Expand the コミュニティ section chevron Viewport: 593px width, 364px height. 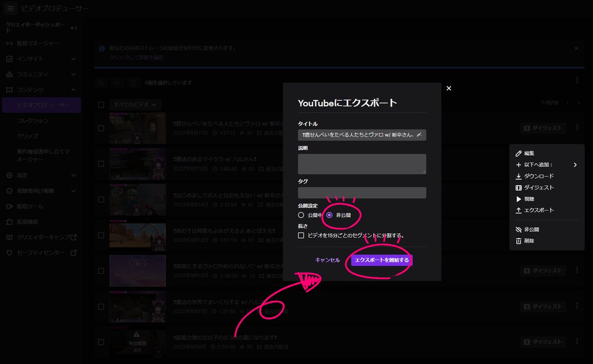point(74,75)
